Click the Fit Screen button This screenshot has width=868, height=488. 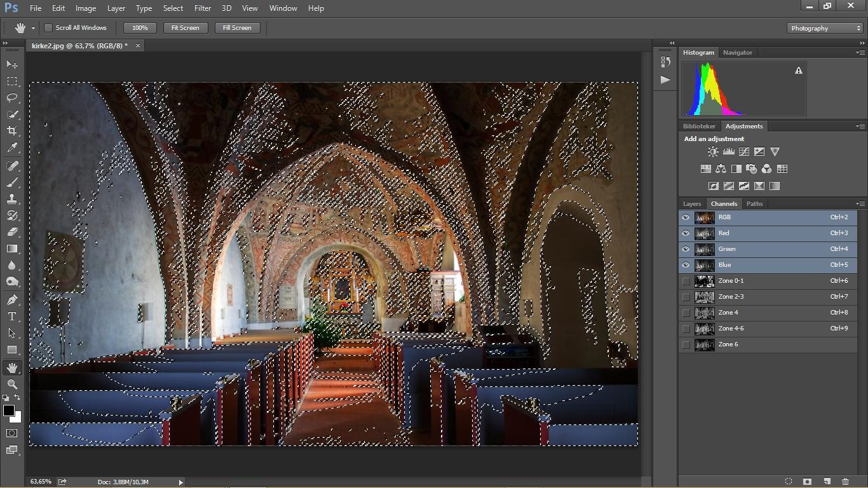[x=185, y=28]
